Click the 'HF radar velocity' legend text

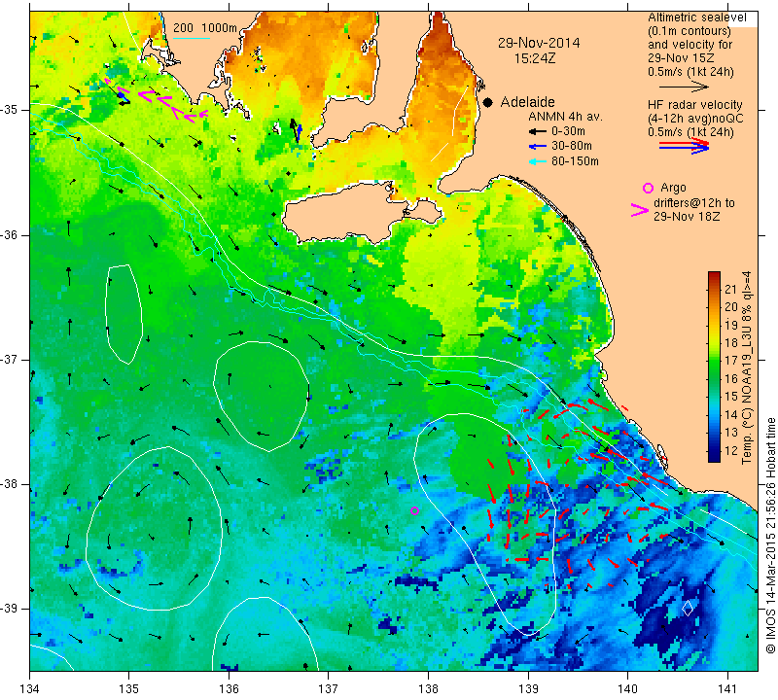694,105
